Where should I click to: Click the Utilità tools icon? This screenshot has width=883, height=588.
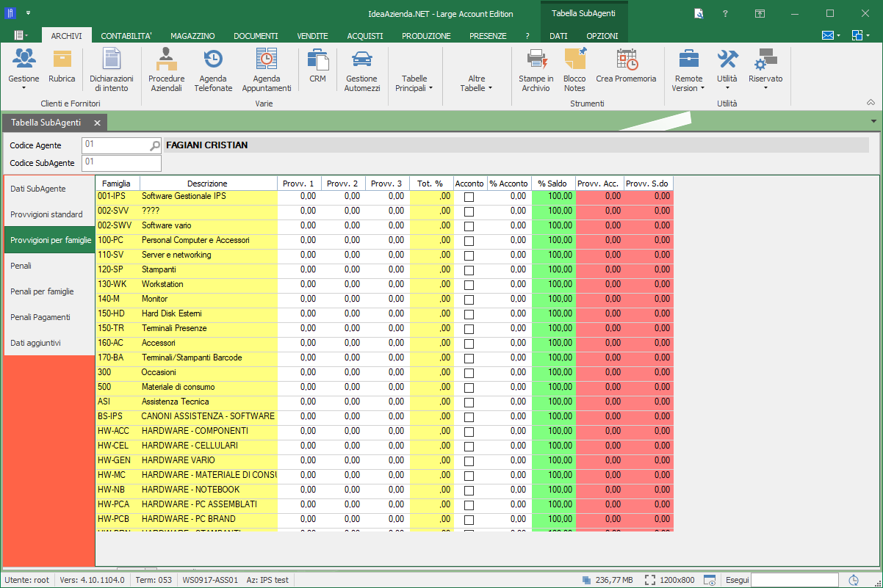tap(727, 59)
